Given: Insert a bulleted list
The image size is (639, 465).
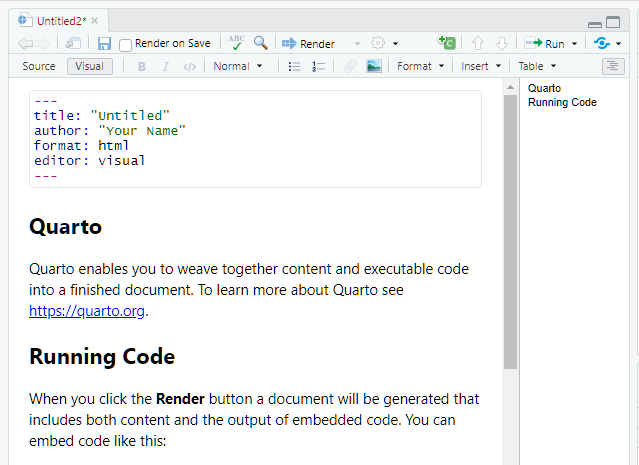Looking at the screenshot, I should click(x=294, y=66).
